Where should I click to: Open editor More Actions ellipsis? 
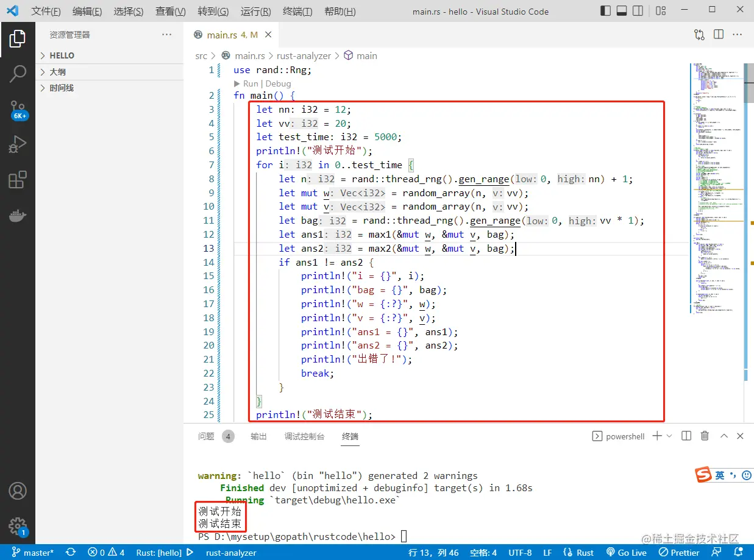738,35
